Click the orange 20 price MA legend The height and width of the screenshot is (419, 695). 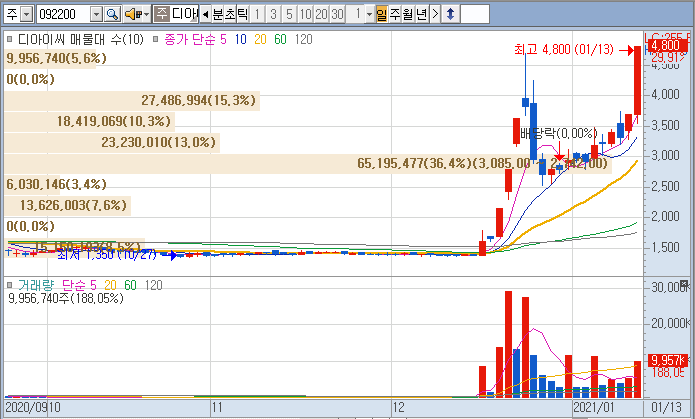tap(260, 39)
